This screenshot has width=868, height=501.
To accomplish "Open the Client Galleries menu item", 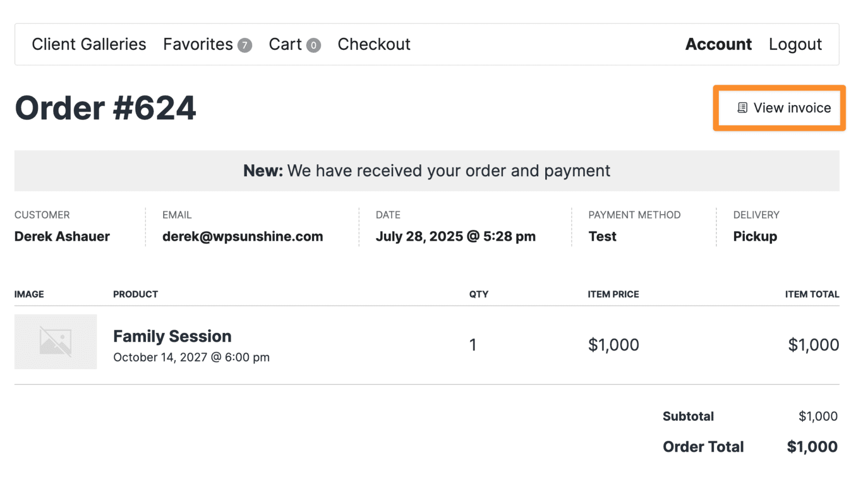I will [89, 44].
